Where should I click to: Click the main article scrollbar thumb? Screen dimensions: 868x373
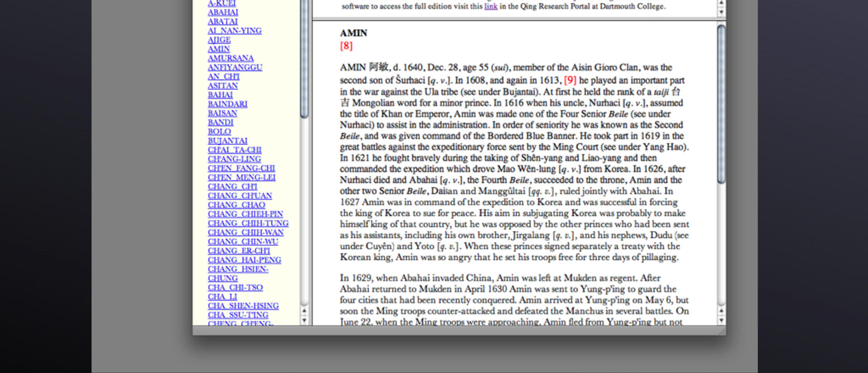point(721,104)
